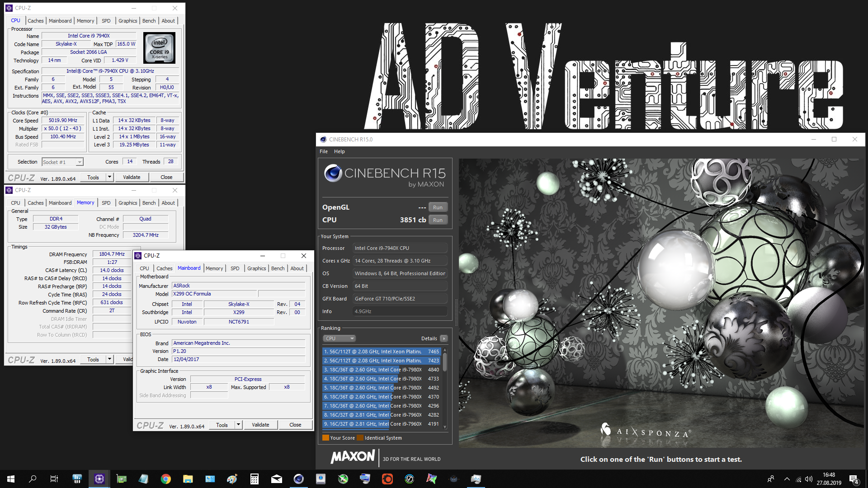Open the Action Center notifications icon

coord(854,479)
